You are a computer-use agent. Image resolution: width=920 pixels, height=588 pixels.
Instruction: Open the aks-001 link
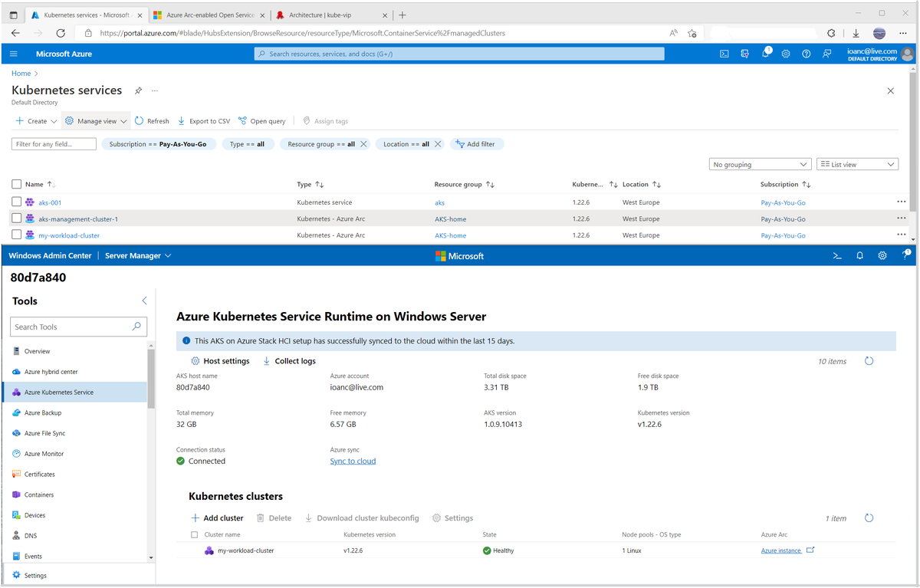50,202
